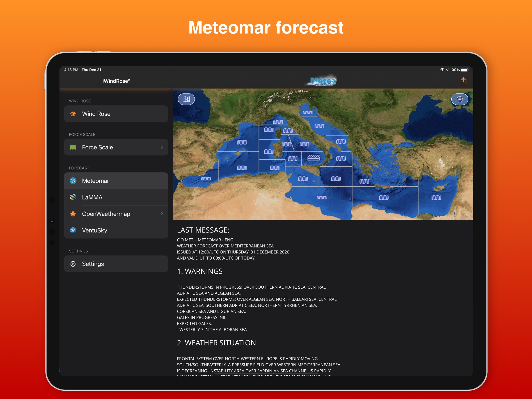Select the wave icon in the Northern Ionian Sea
Screen dimensions: 532x399
341,158
